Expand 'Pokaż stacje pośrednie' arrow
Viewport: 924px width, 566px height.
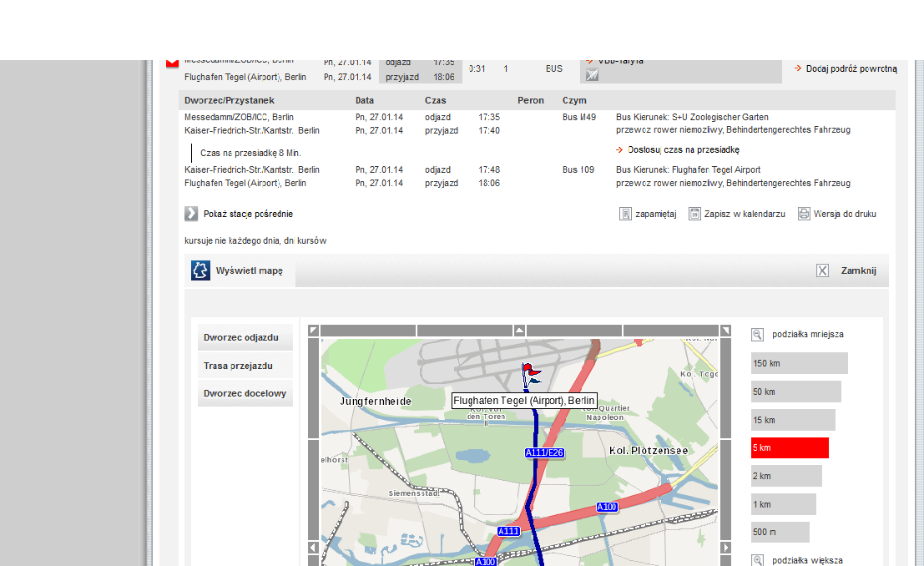tap(191, 214)
